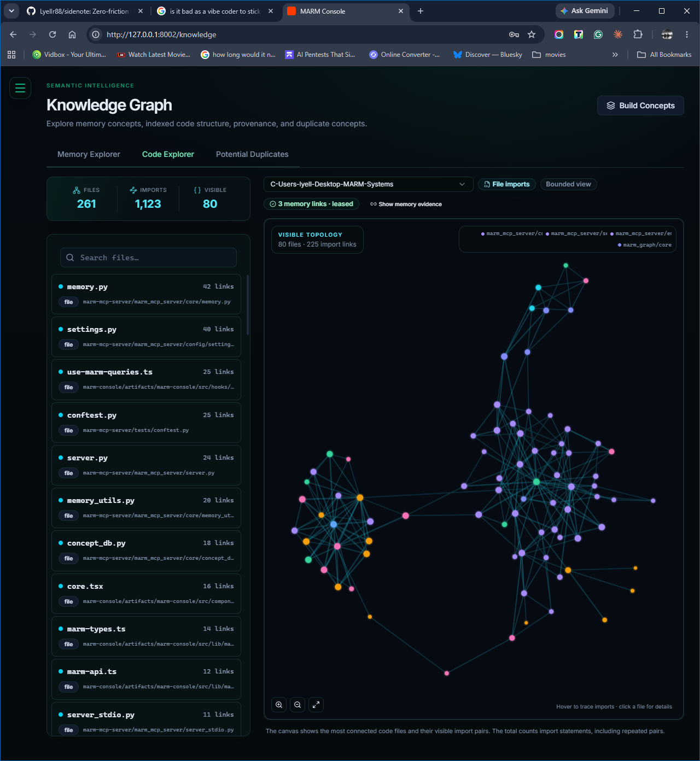Select marm-types.ts file entry
Viewport: 700px width, 761px height.
coord(146,636)
